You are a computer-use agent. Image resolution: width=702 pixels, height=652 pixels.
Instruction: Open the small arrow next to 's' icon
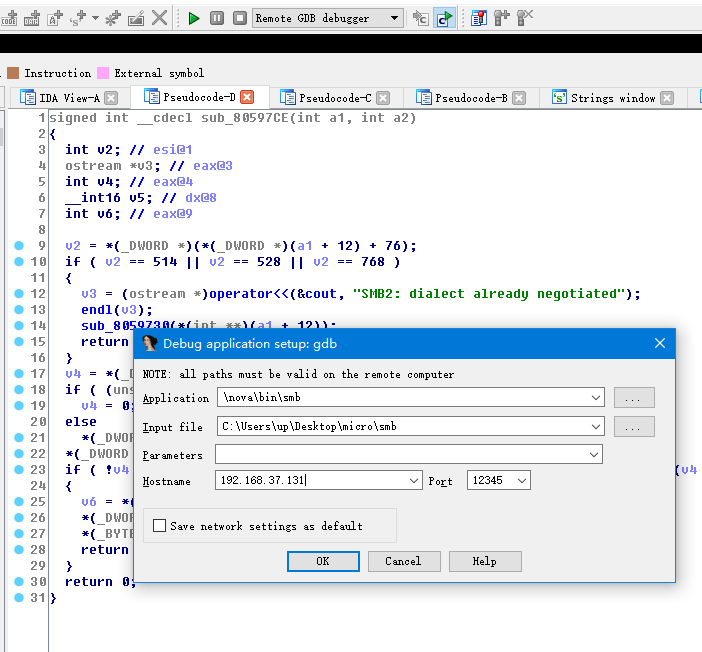coord(95,18)
